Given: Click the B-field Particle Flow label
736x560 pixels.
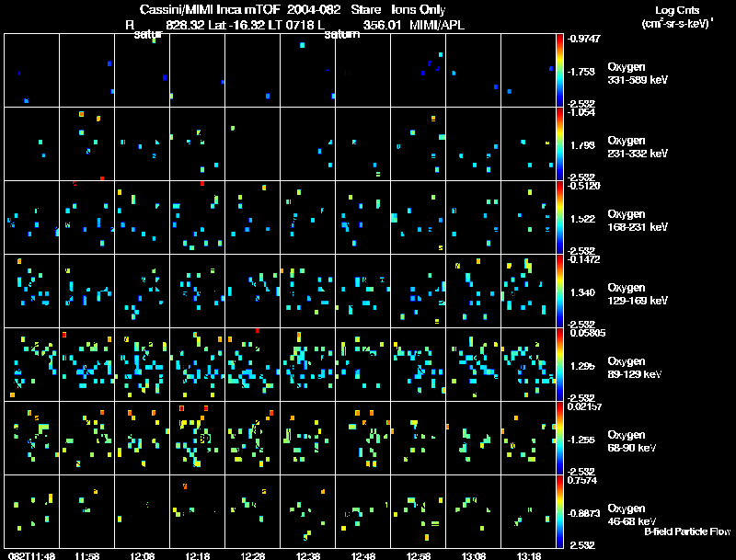Looking at the screenshot, I should [x=686, y=531].
